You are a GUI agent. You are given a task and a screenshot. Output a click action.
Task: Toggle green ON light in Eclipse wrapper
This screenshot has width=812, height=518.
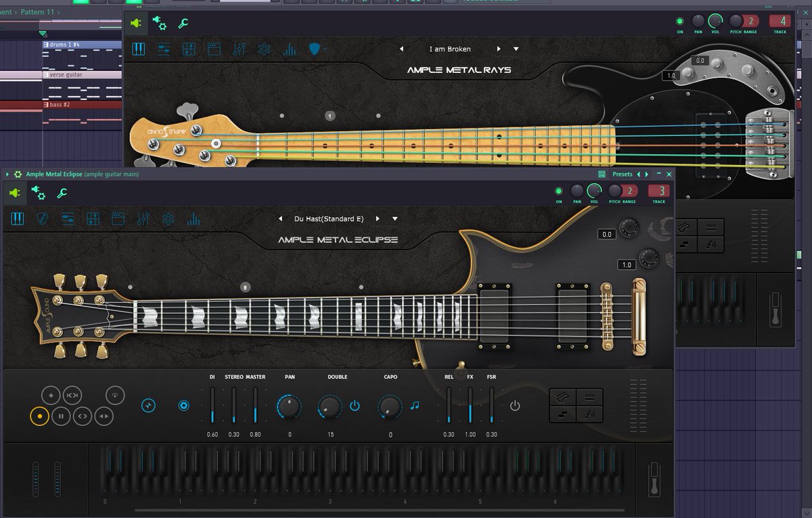tap(559, 191)
